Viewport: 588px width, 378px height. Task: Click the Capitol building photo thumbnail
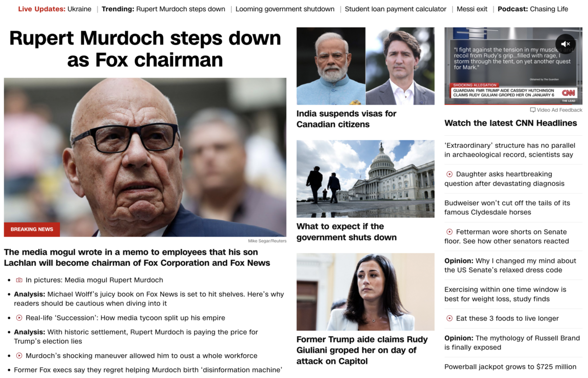point(366,179)
